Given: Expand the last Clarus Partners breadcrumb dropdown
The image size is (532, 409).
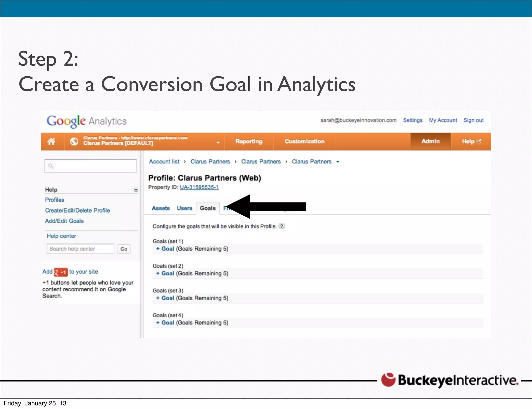Looking at the screenshot, I should 337,162.
